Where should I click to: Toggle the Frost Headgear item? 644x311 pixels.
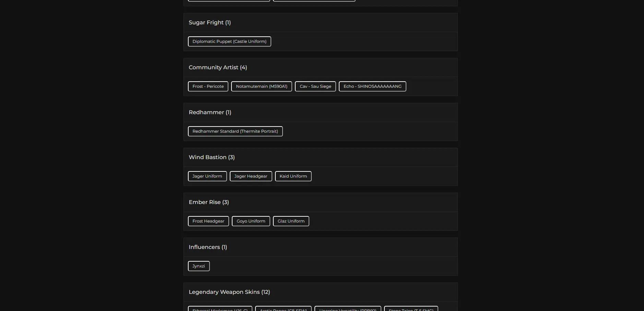(x=208, y=221)
